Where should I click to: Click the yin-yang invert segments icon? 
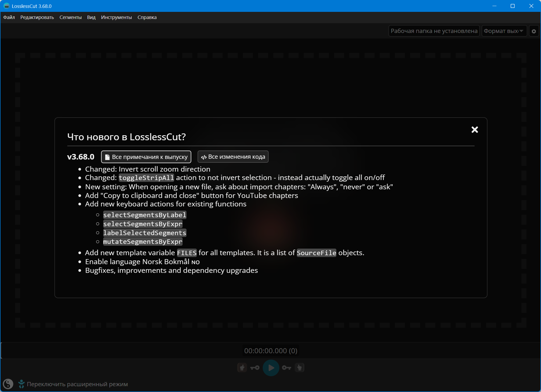pos(8,384)
